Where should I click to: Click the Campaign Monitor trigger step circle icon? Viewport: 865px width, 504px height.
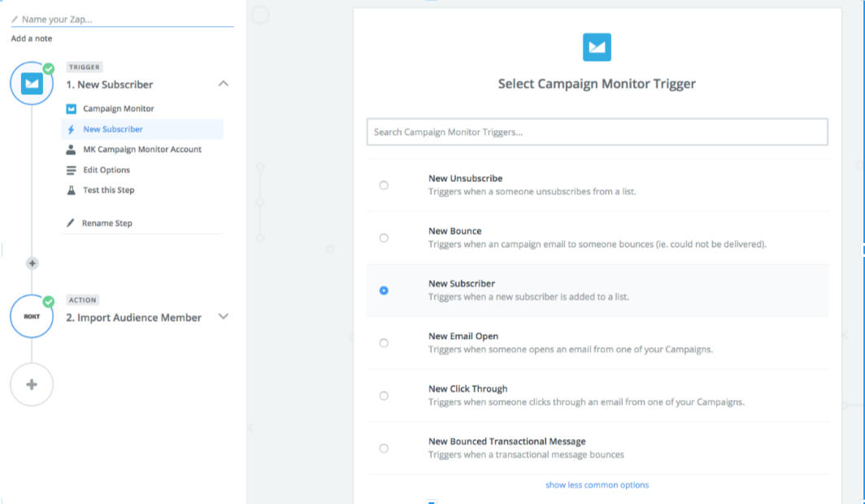[x=32, y=83]
